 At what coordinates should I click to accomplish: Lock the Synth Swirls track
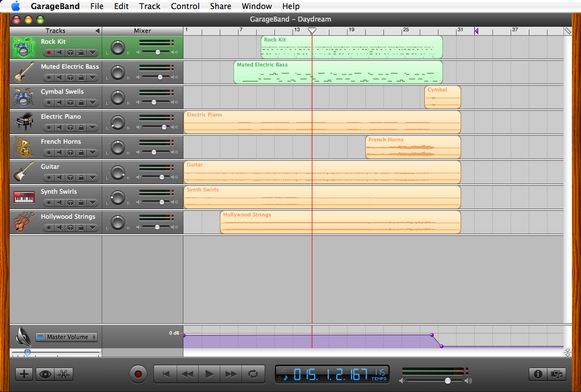(81, 203)
